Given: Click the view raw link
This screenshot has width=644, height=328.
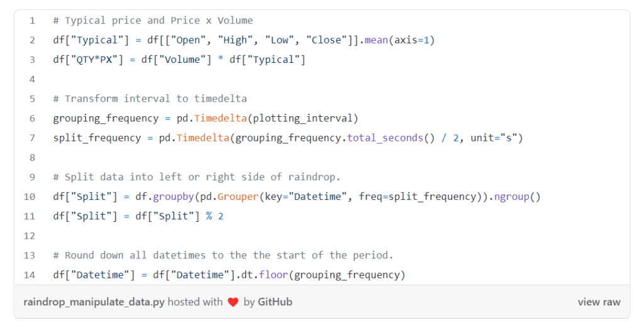Looking at the screenshot, I should point(599,302).
